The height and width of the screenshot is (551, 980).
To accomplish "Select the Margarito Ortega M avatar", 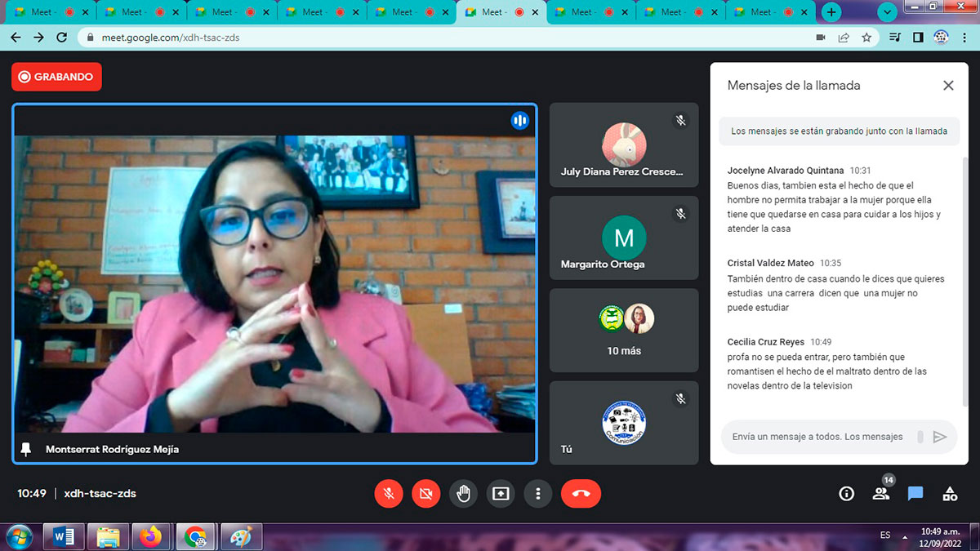I will click(x=624, y=238).
